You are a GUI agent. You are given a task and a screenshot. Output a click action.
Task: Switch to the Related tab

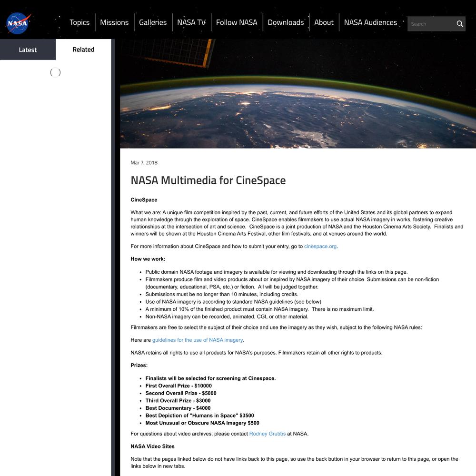tap(83, 50)
